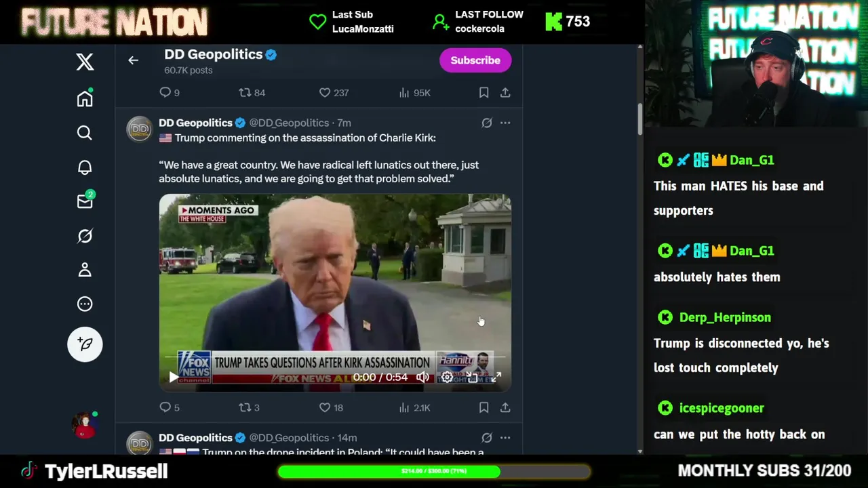Share the post with 95K views
This screenshot has height=488, width=868.
click(505, 92)
